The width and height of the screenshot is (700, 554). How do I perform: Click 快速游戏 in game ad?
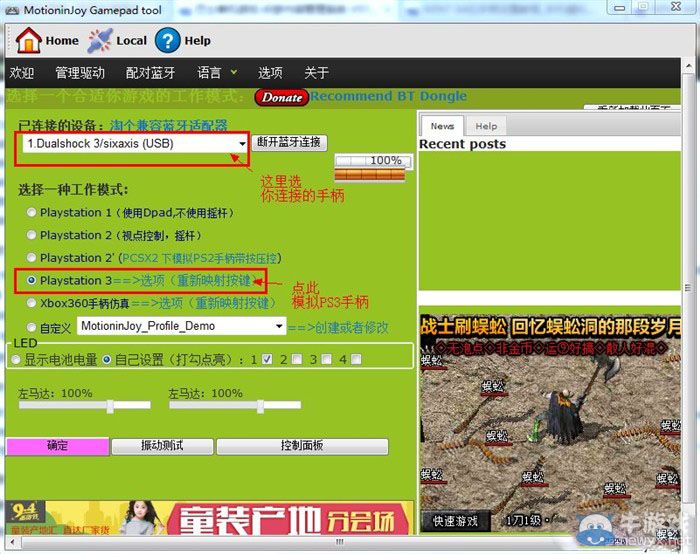point(455,521)
